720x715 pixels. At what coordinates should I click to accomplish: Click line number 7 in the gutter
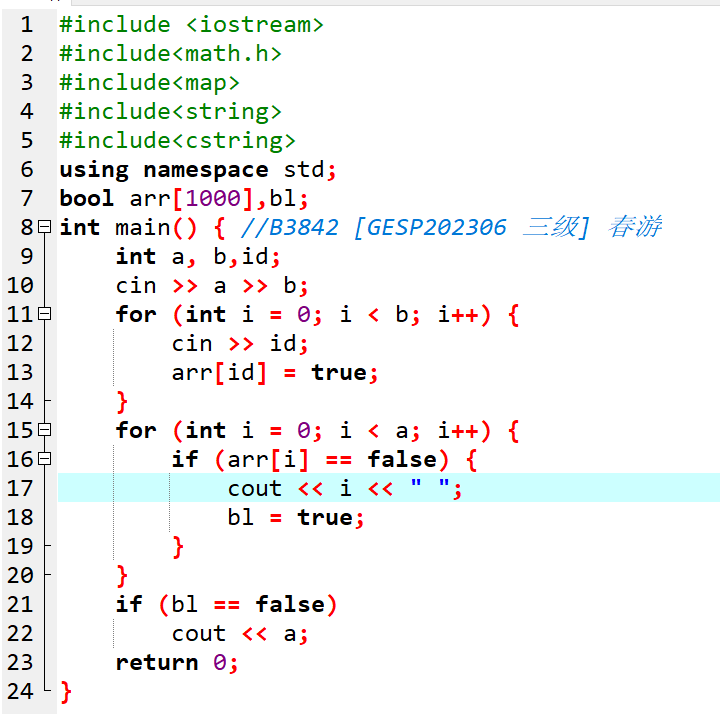point(27,198)
